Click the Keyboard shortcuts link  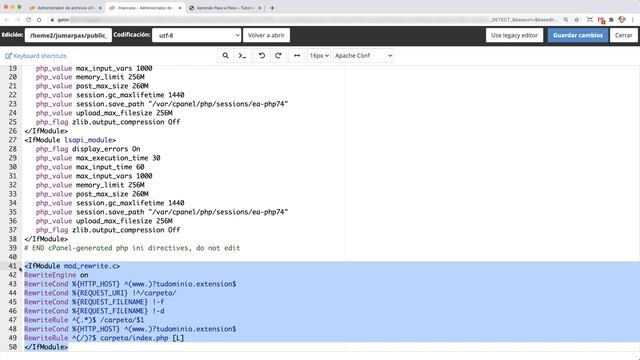click(36, 56)
